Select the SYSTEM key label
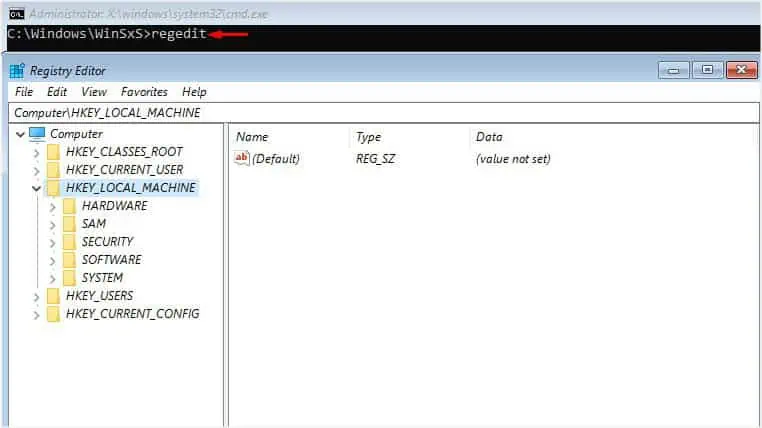762x428 pixels. (x=102, y=278)
